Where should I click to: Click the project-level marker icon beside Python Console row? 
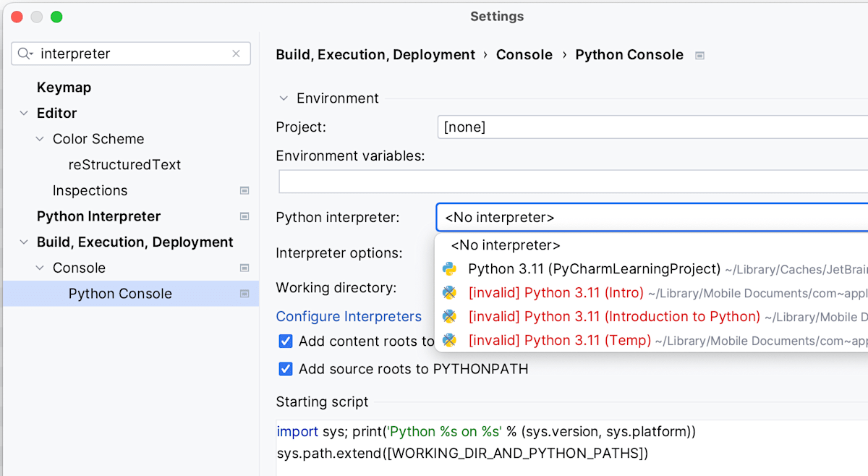[244, 294]
